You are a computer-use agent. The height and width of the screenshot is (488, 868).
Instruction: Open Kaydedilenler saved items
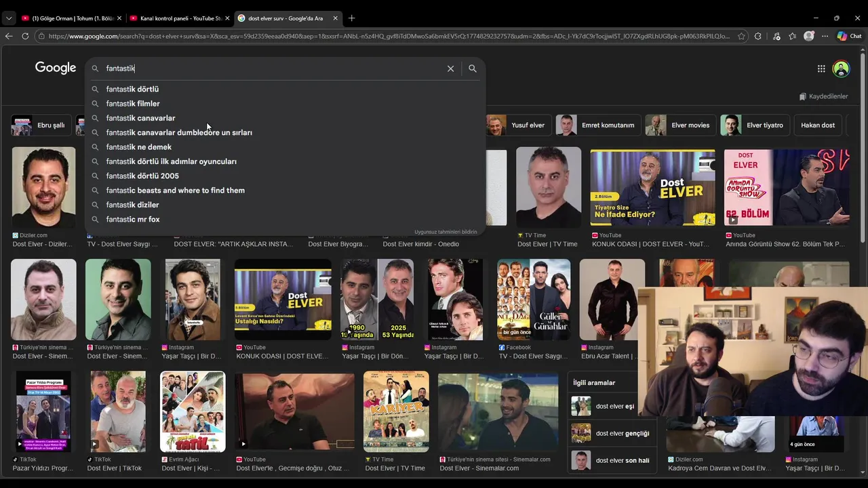point(824,96)
